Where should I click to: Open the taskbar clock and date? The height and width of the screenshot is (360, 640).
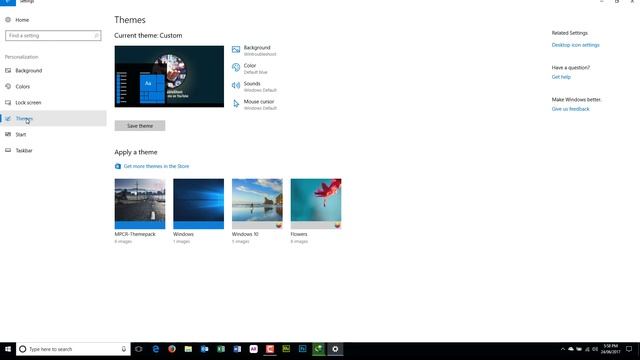pos(611,349)
